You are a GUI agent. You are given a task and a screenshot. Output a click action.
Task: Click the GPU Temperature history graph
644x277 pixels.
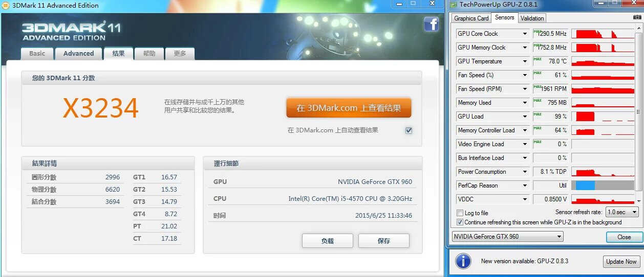point(603,61)
